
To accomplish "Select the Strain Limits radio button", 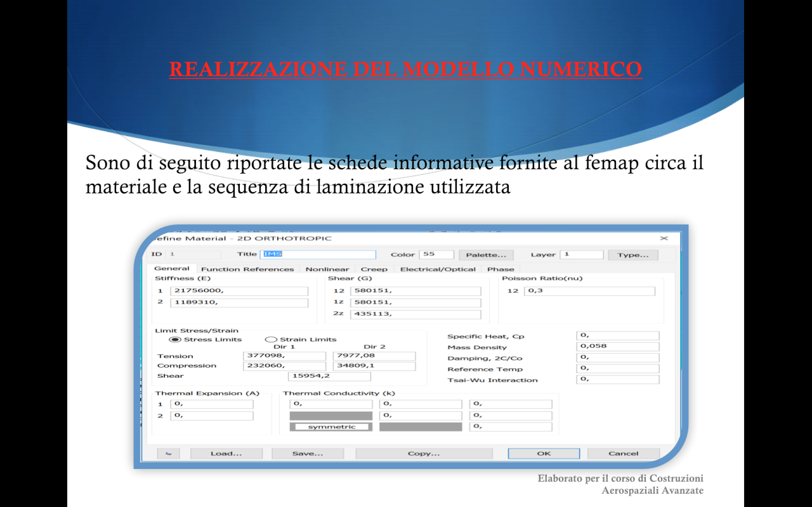I will click(x=271, y=340).
